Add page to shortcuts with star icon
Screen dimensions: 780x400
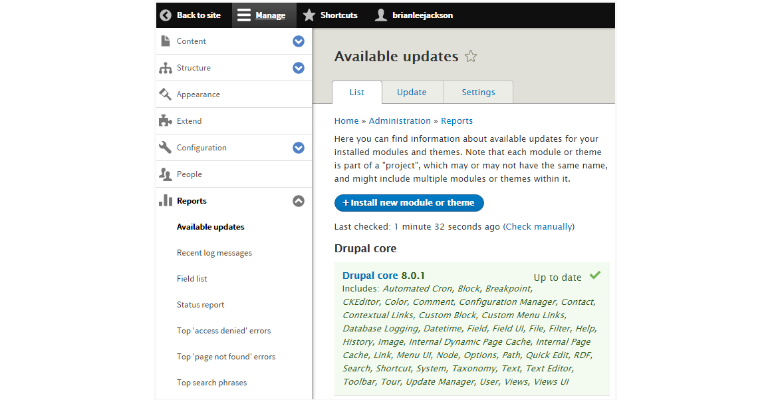pyautogui.click(x=471, y=57)
